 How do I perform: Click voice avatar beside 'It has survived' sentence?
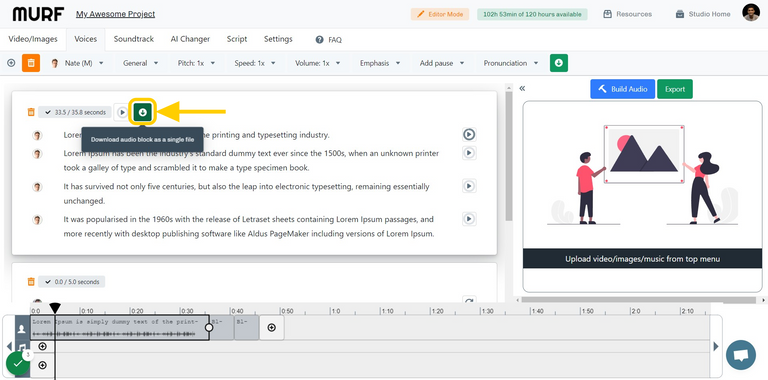click(x=37, y=187)
